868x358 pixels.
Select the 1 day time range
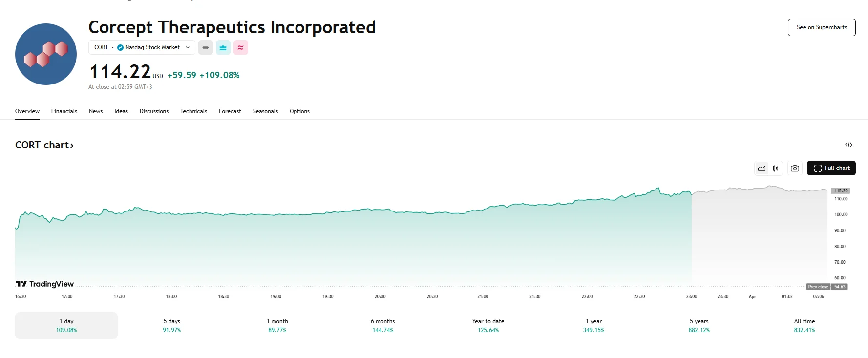tap(66, 325)
